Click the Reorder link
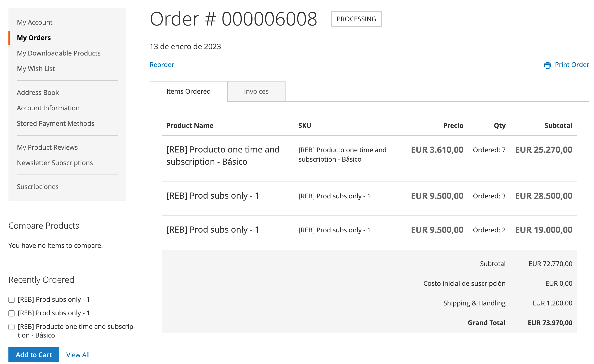 click(x=162, y=65)
